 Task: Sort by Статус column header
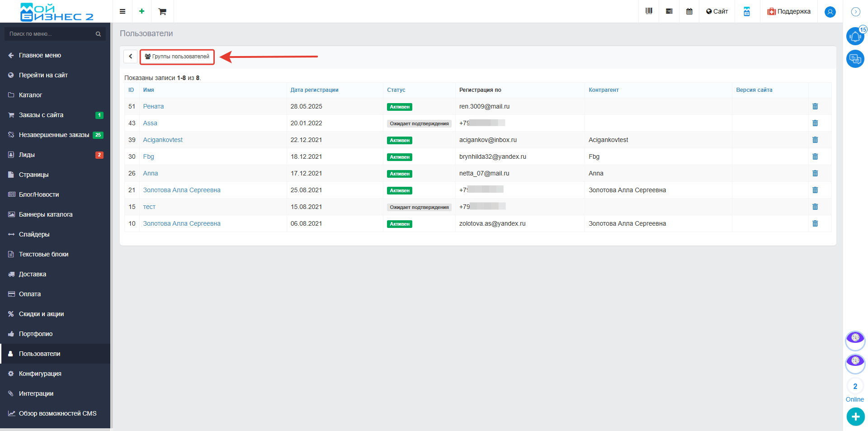[x=396, y=90]
